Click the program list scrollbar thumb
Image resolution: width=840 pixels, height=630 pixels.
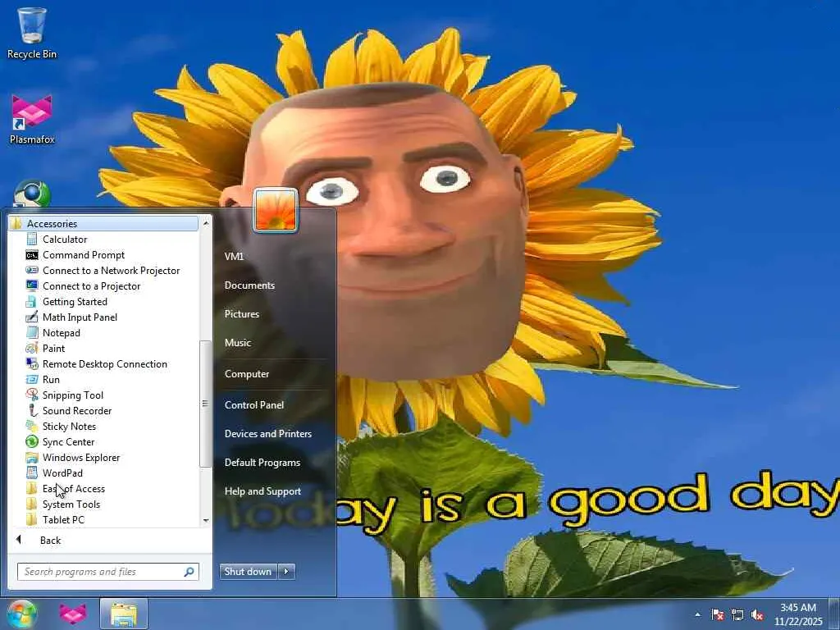click(x=205, y=404)
